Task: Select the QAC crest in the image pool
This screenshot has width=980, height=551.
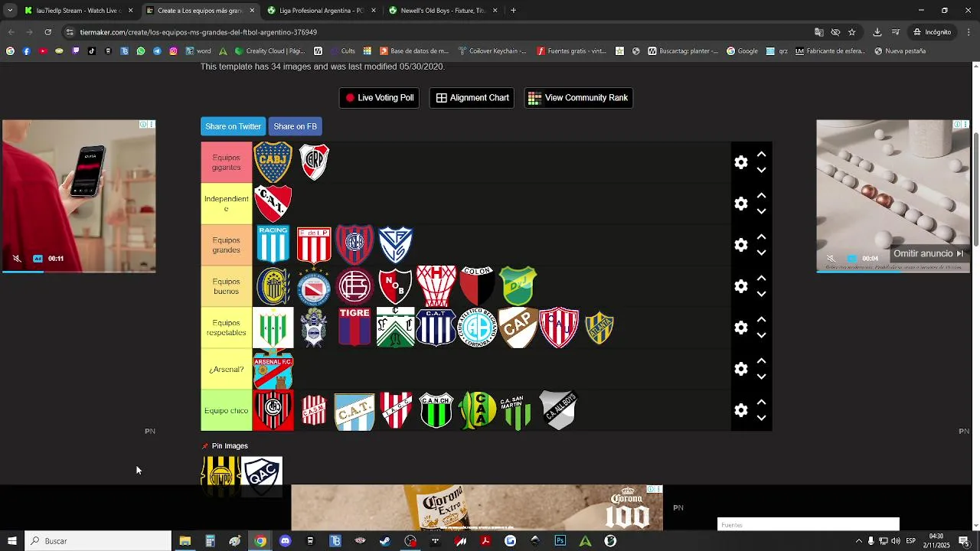Action: tap(262, 476)
